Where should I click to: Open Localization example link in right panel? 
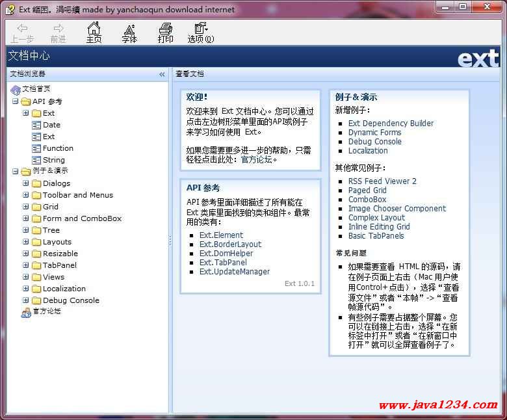coord(368,151)
